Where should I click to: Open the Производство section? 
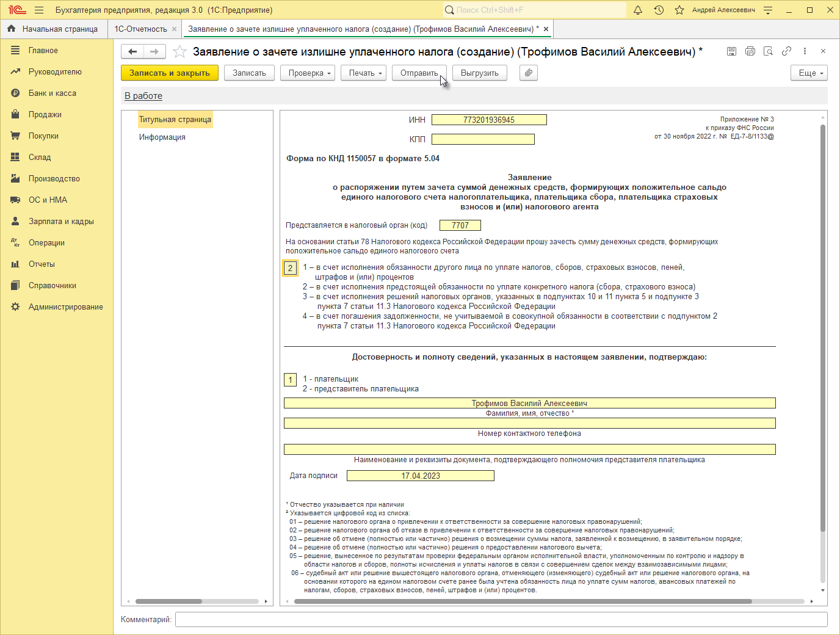point(57,179)
